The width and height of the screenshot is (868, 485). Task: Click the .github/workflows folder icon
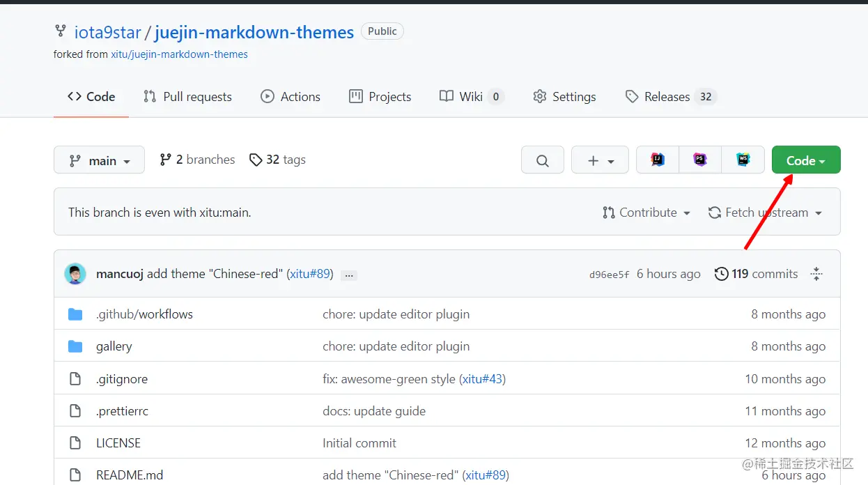75,314
